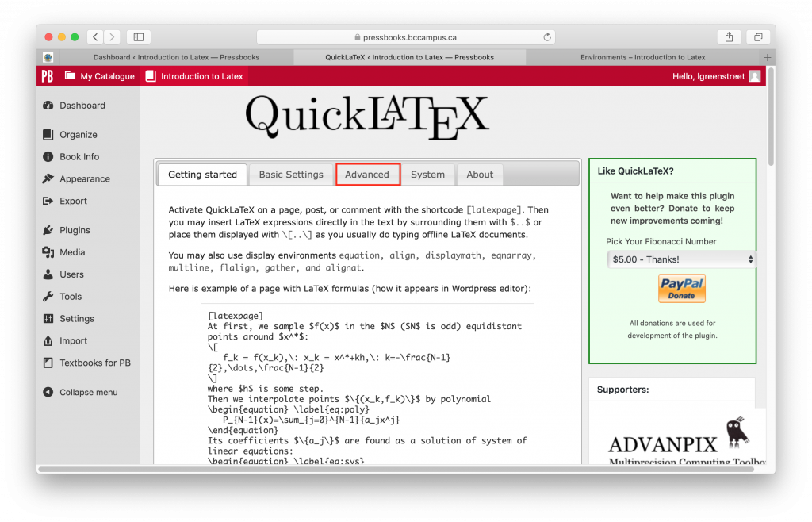
Task: Open the Dashboard menu link
Action: 82,106
